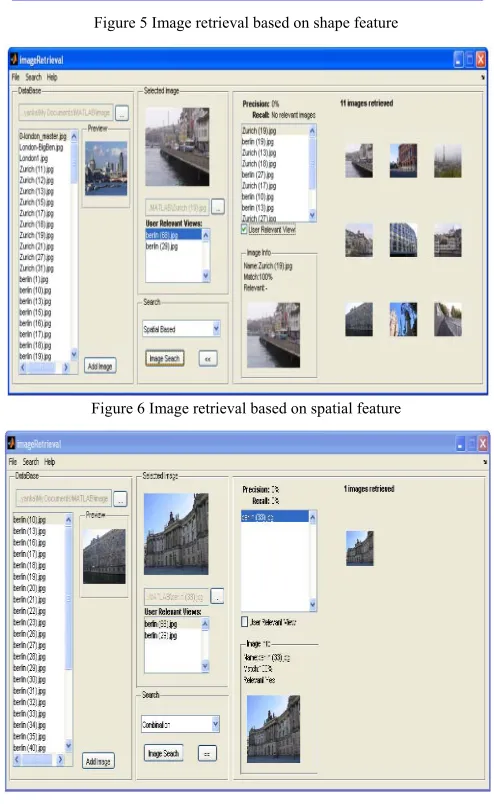Select London-BigBen.jpg in upper database list
This screenshot has width=494, height=804.
click(42, 147)
